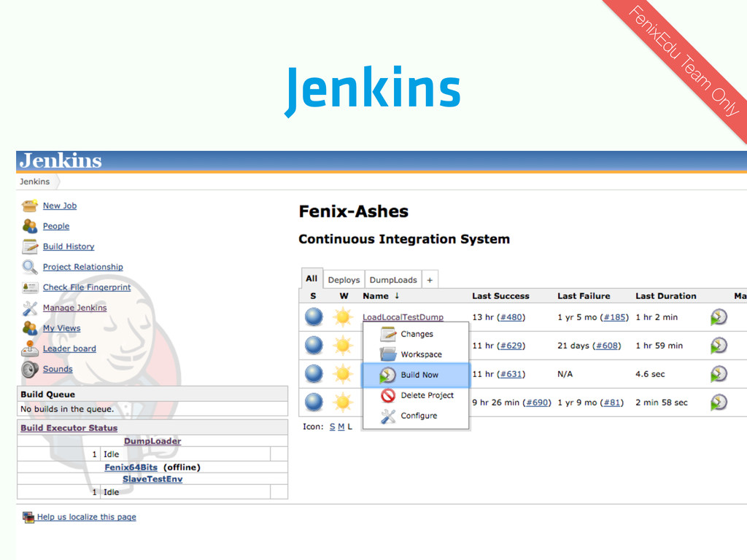Click the New Job package icon

(x=29, y=206)
